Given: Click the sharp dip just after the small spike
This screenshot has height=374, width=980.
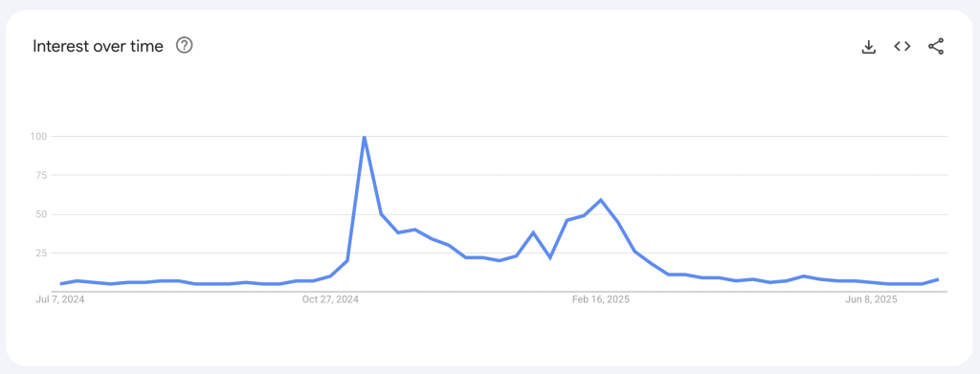Looking at the screenshot, I should click(550, 257).
